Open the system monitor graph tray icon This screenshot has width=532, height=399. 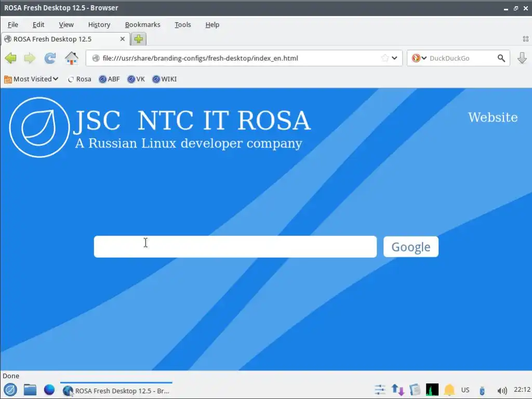[432, 390]
